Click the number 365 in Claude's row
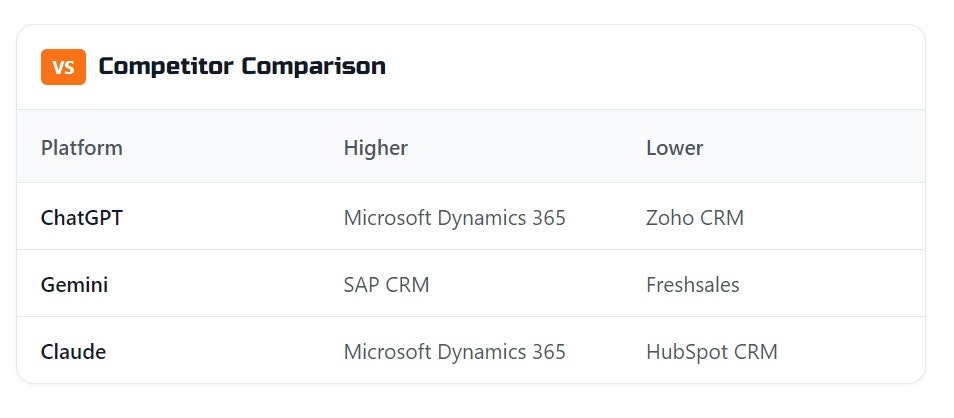The height and width of the screenshot is (418, 954). pyautogui.click(x=548, y=352)
